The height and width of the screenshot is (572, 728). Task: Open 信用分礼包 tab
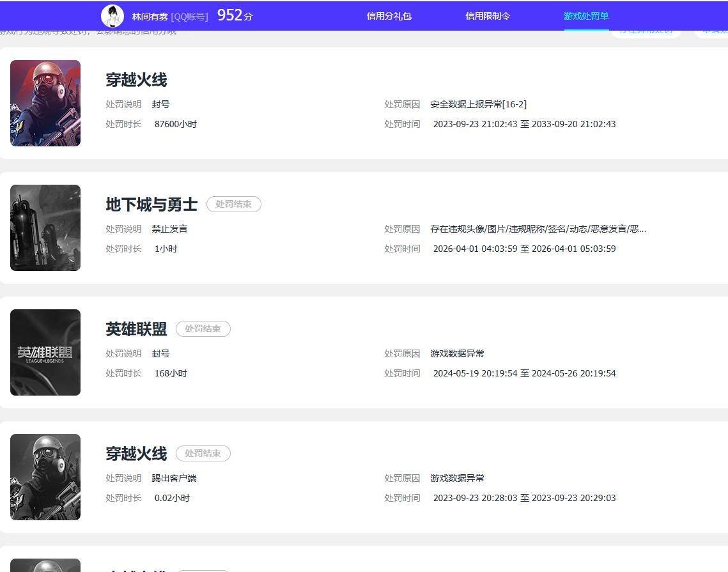389,16
